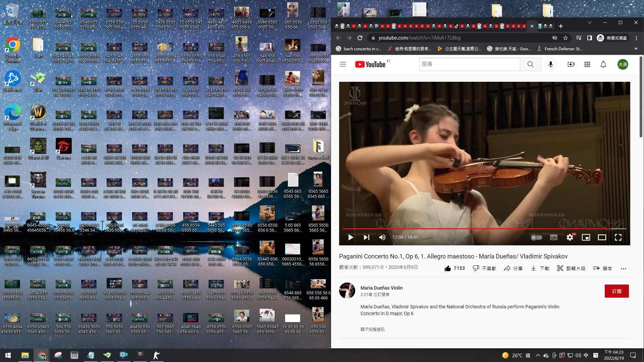The width and height of the screenshot is (644, 362).
Task: Select World of Warcraft desktop icon
Action: (38, 117)
